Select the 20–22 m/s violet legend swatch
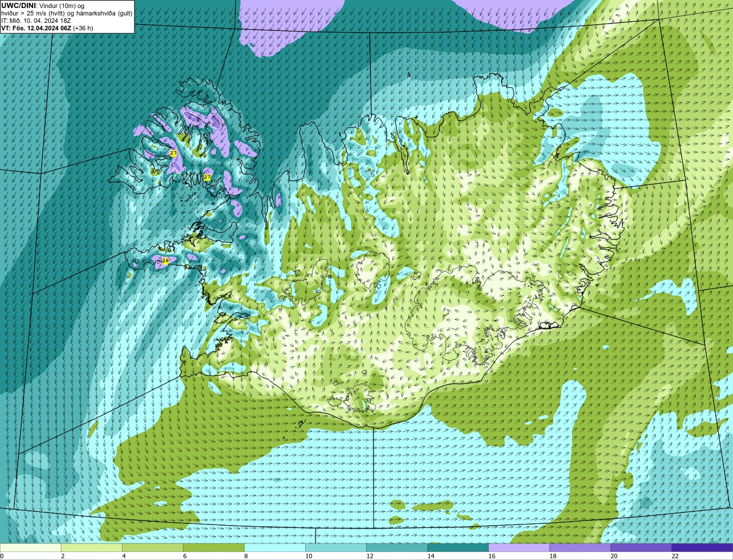Image resolution: width=733 pixels, height=560 pixels. coord(641,547)
